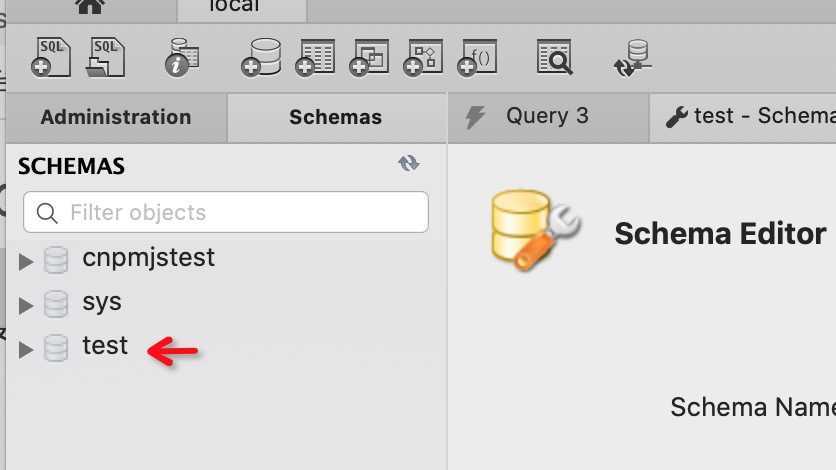Open SQL script file icon
836x470 pixels.
click(x=105, y=58)
